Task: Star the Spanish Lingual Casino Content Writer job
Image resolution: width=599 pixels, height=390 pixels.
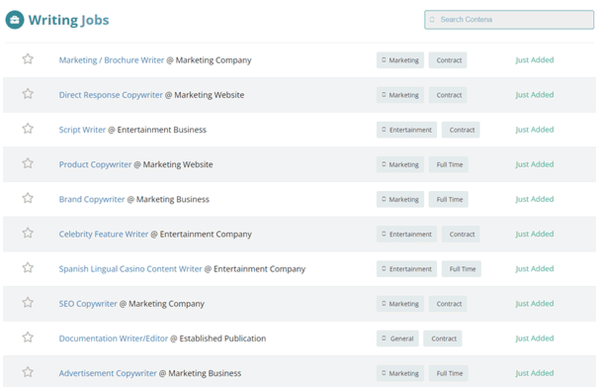Action: coord(28,267)
